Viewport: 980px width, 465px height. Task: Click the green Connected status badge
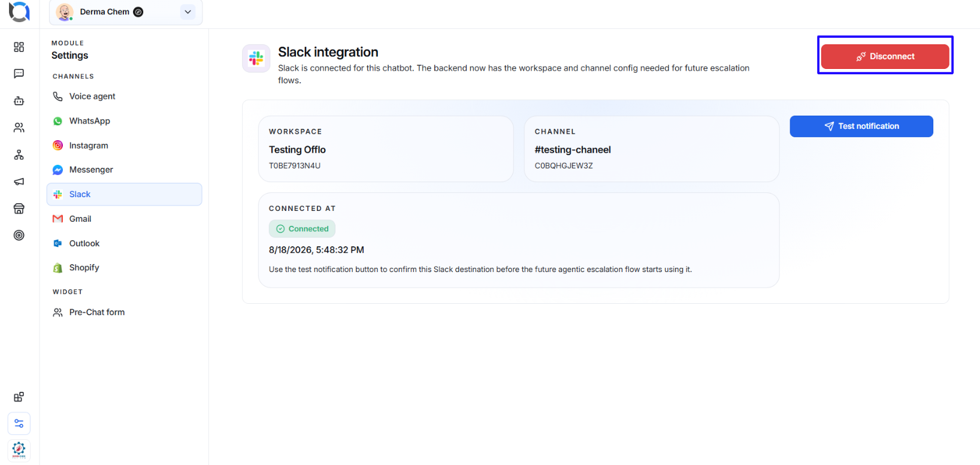(x=302, y=229)
